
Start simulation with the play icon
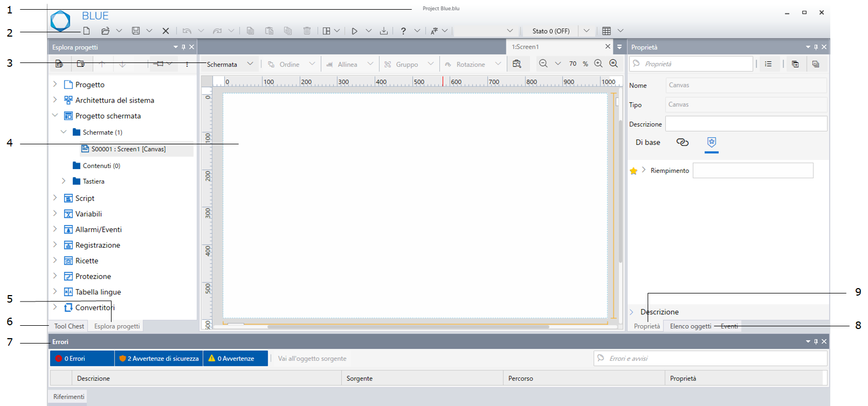tap(354, 31)
